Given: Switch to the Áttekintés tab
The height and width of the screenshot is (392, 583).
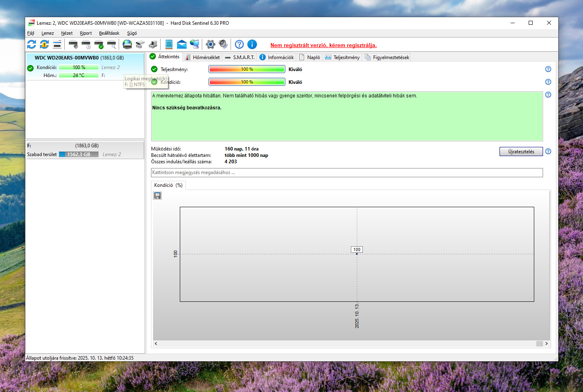Looking at the screenshot, I should (165, 57).
